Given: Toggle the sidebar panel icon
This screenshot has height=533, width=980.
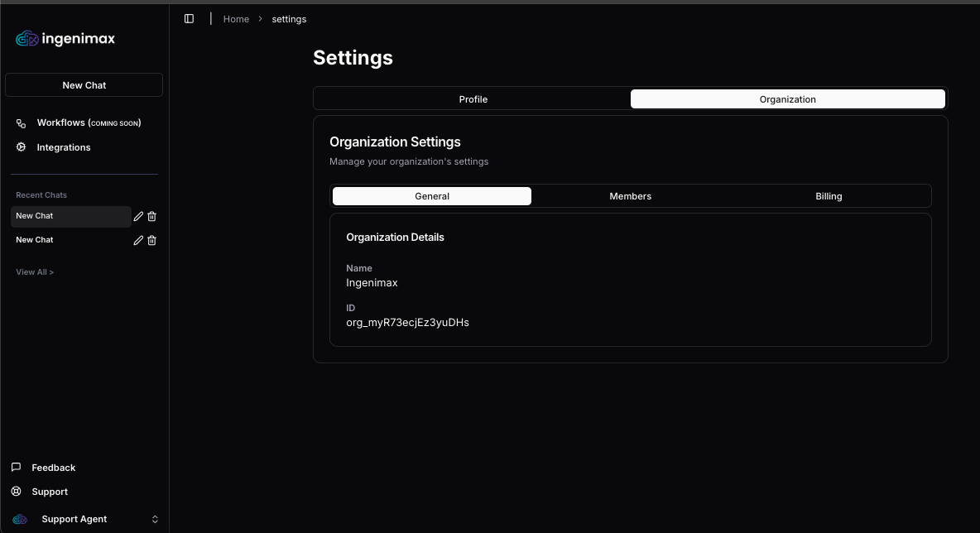Looking at the screenshot, I should point(189,19).
